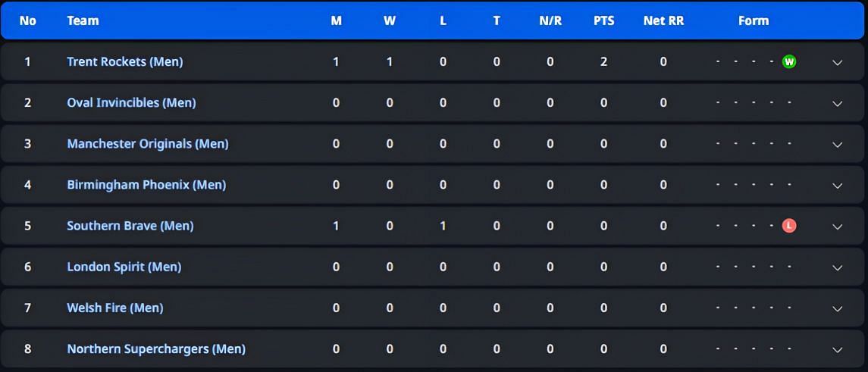
Task: Click the red L form badge for Southern Brave
Action: point(789,225)
